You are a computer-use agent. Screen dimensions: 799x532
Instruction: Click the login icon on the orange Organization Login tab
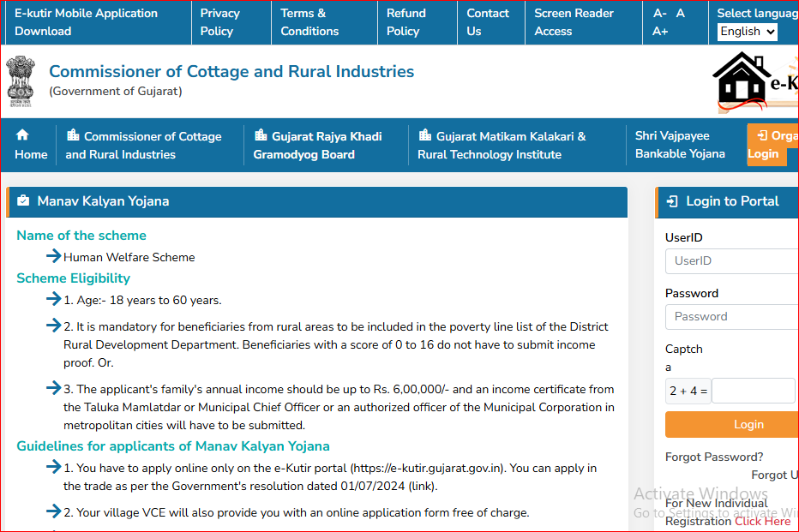point(762,135)
